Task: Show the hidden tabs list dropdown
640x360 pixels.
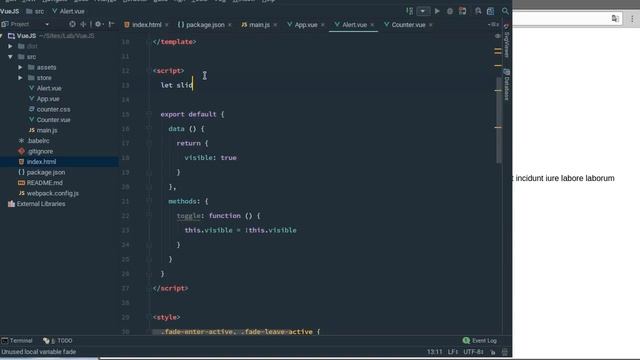Action: point(493,25)
